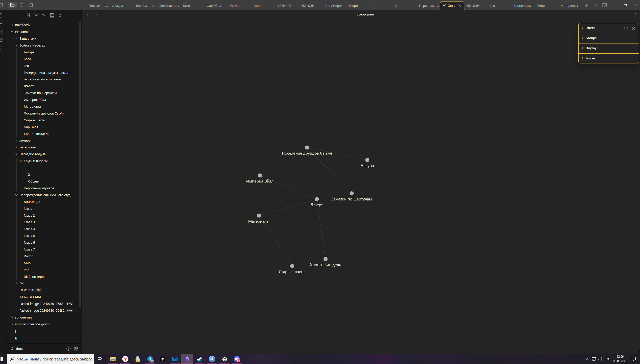The width and height of the screenshot is (640, 364).
Task: Open the Хроно-Цитадель note in file tree
Action: (36, 134)
